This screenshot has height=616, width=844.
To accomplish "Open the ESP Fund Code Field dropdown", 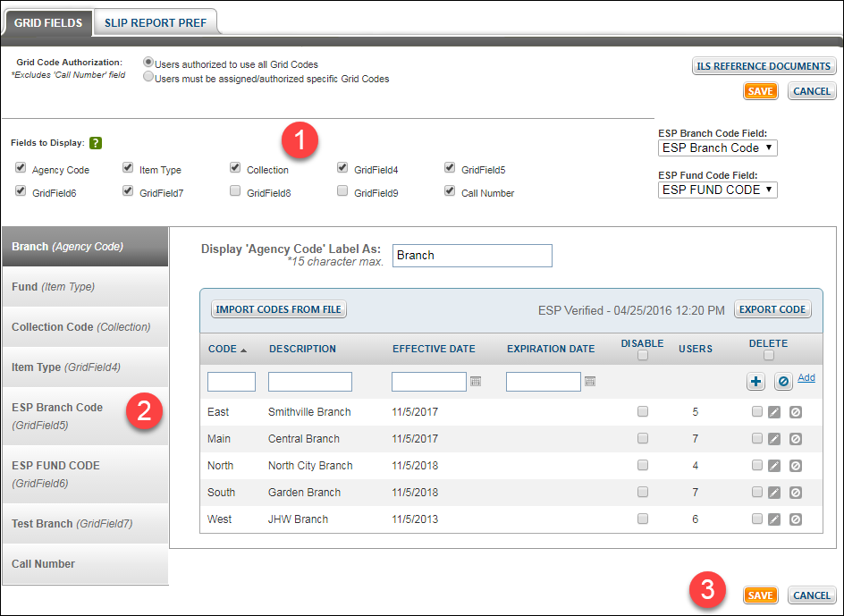I will tap(717, 190).
